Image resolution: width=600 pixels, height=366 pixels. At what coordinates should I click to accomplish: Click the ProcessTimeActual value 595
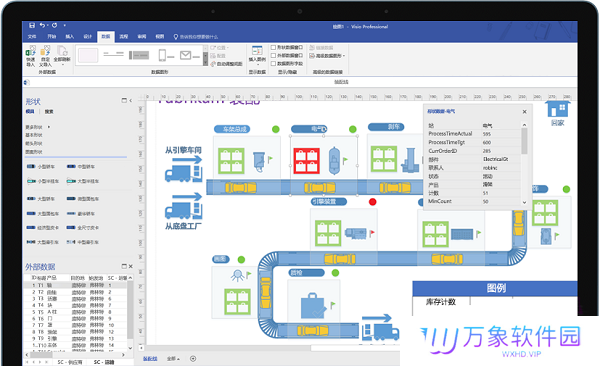pos(487,134)
